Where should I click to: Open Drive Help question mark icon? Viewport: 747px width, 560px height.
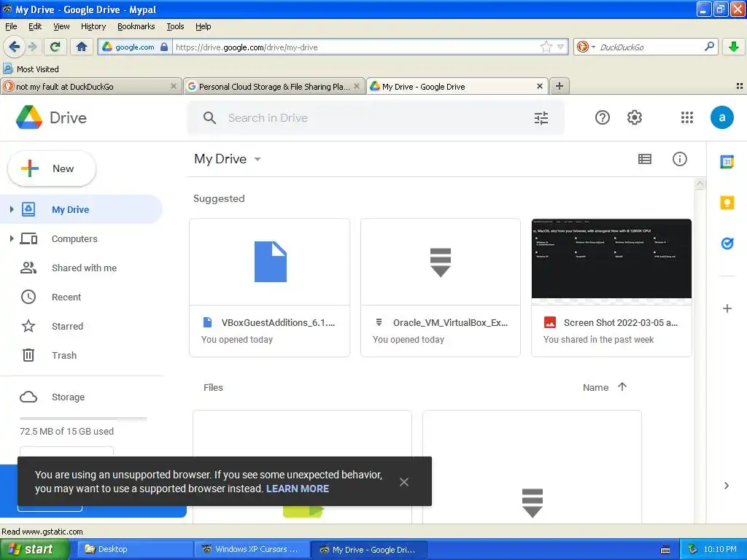coord(602,117)
